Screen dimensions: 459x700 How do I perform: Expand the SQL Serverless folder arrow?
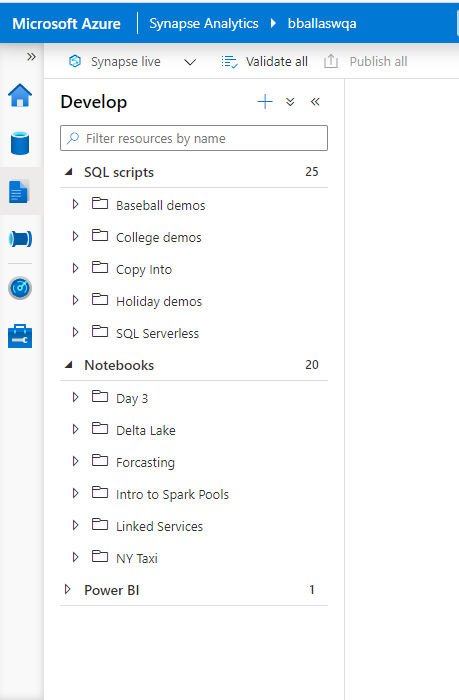coord(75,332)
